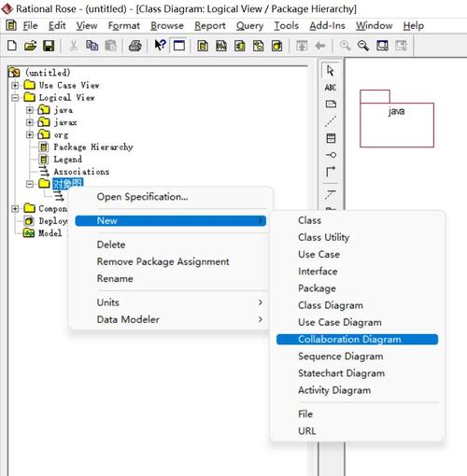Click the Copy toolbar icon
This screenshot has width=467, height=476.
point(92,46)
